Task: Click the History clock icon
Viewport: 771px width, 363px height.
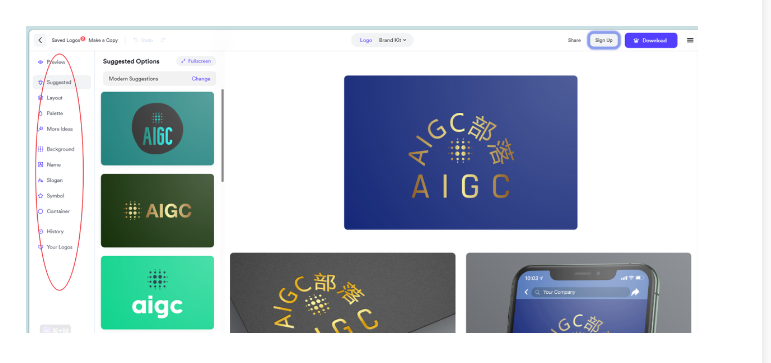Action: pyautogui.click(x=40, y=232)
